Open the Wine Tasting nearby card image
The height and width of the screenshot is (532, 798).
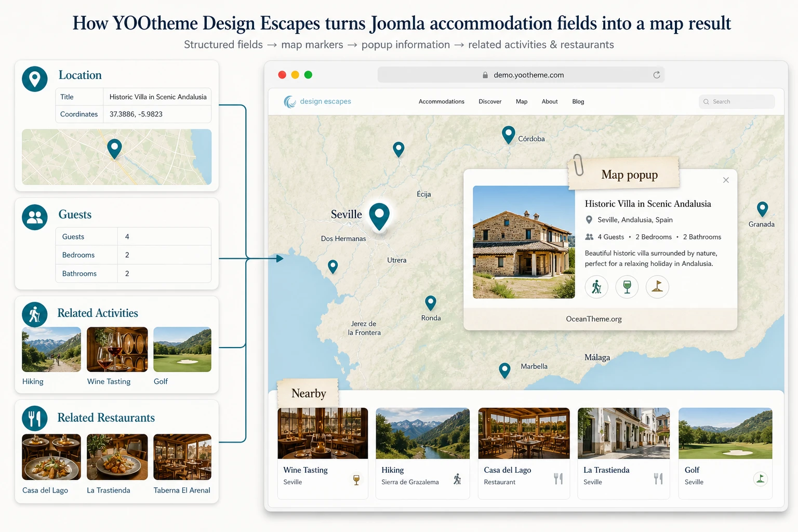pyautogui.click(x=323, y=433)
